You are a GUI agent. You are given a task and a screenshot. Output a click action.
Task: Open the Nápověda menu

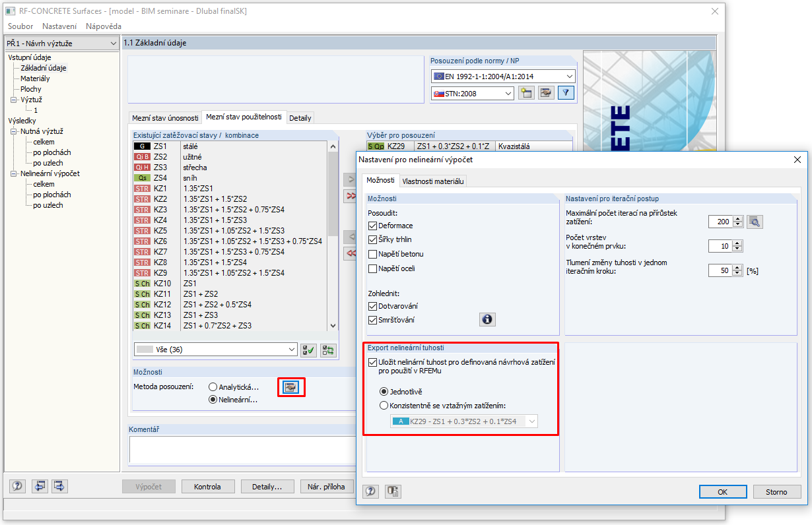[104, 26]
